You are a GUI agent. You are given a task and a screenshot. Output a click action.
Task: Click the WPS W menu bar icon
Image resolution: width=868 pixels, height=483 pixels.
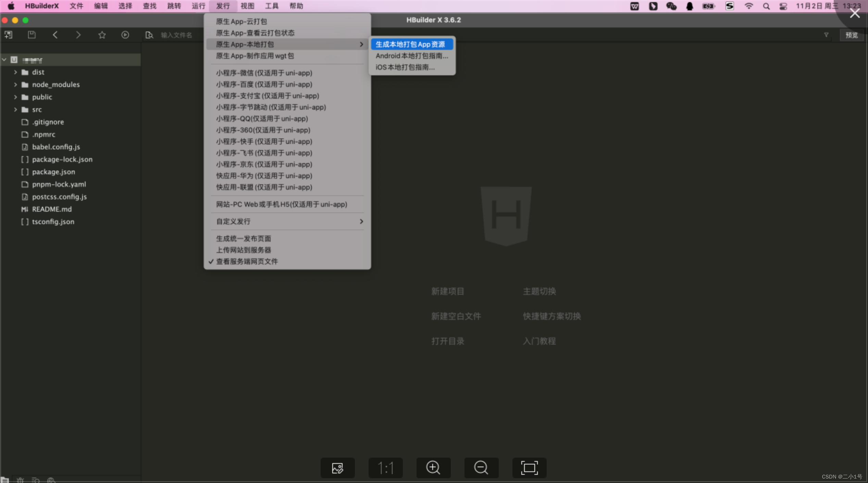(634, 6)
